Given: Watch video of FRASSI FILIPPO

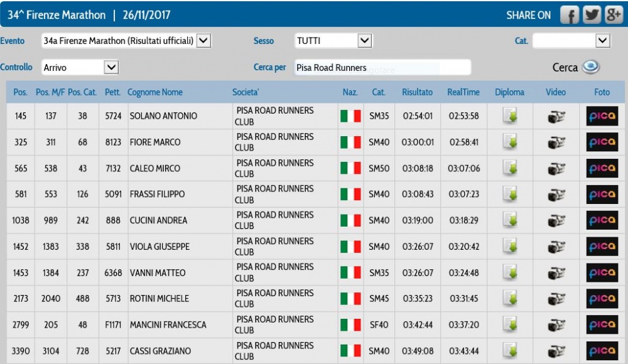Looking at the screenshot, I should coord(556,195).
